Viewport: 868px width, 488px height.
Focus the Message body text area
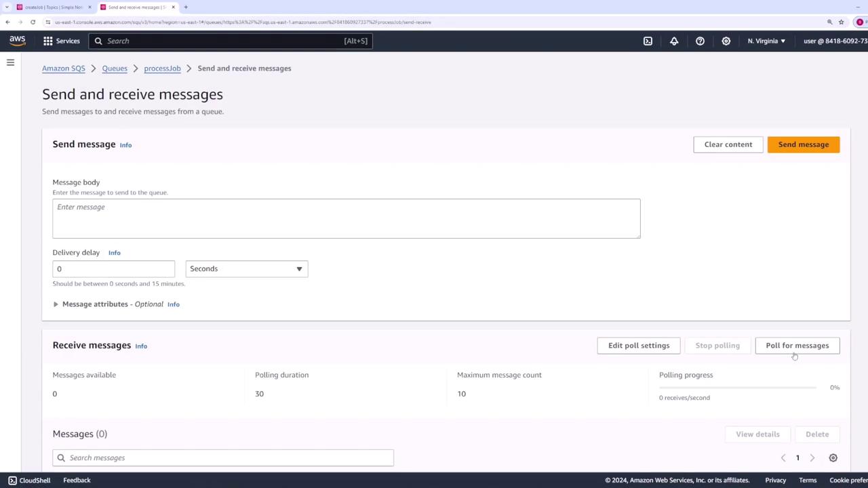347,218
